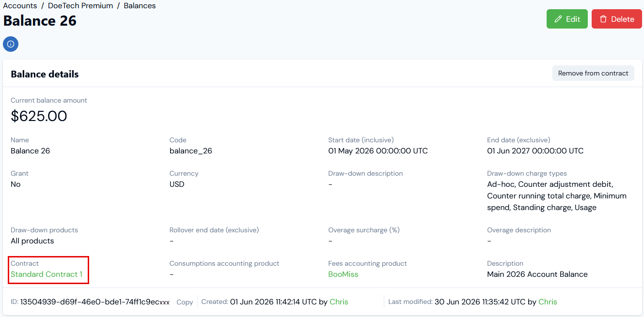Click the USD currency value

click(177, 184)
